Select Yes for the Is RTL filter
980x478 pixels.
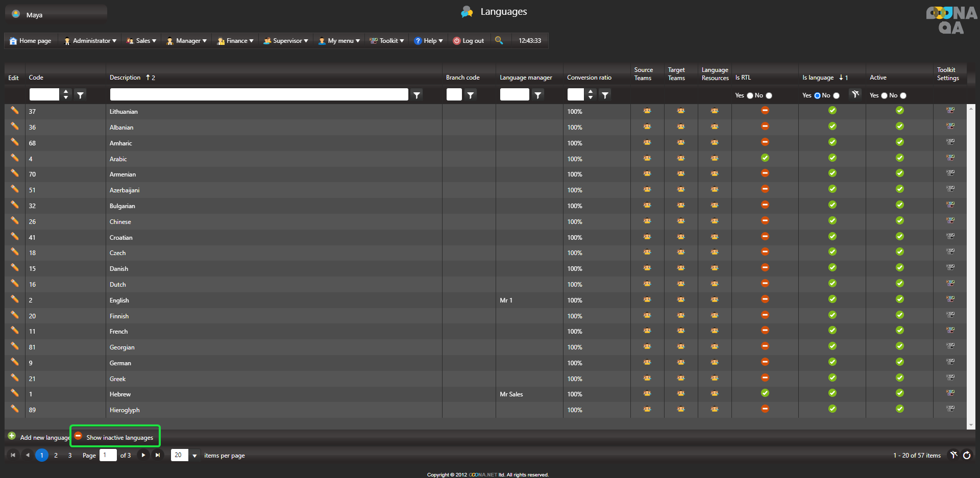tap(750, 95)
